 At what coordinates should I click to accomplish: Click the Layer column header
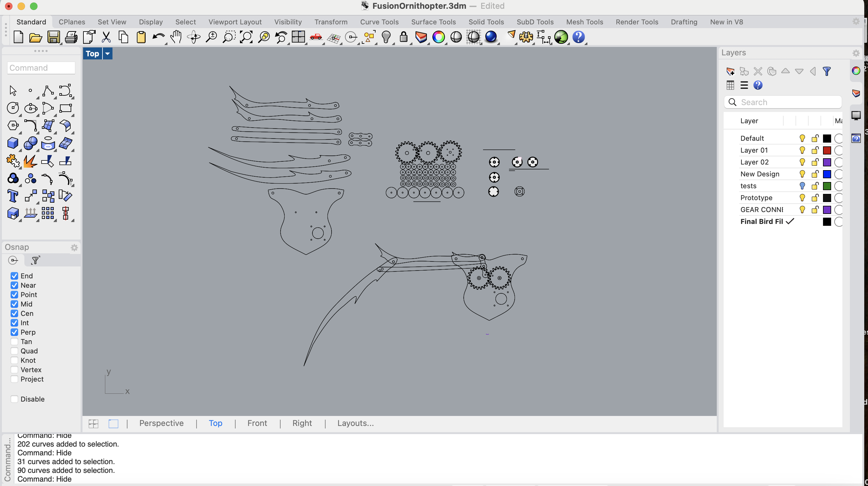point(749,121)
